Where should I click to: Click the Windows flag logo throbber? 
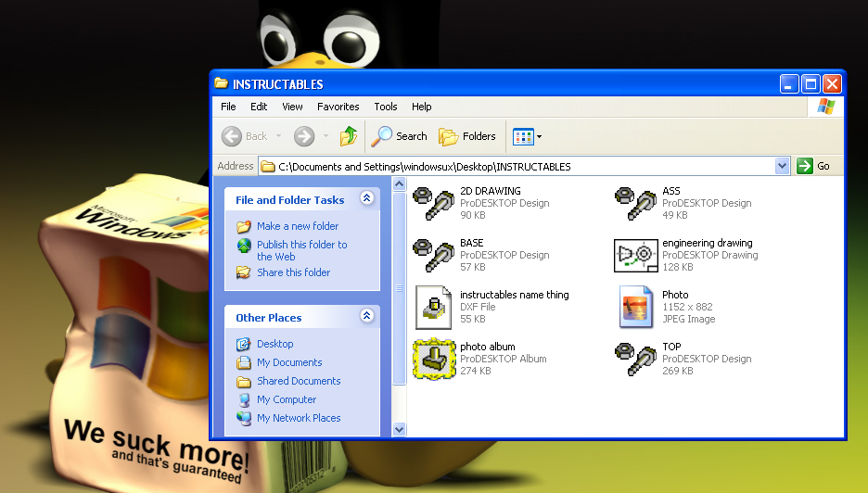[826, 107]
